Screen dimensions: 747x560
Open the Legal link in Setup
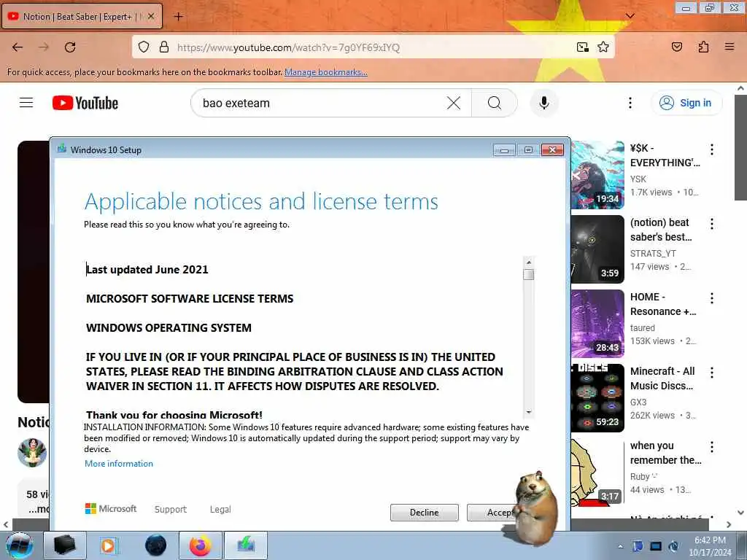click(220, 509)
